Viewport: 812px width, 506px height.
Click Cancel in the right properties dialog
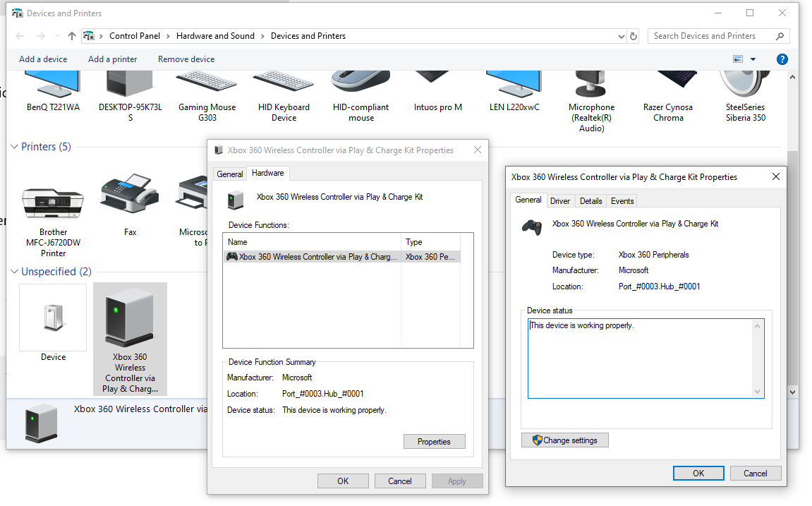pyautogui.click(x=755, y=473)
